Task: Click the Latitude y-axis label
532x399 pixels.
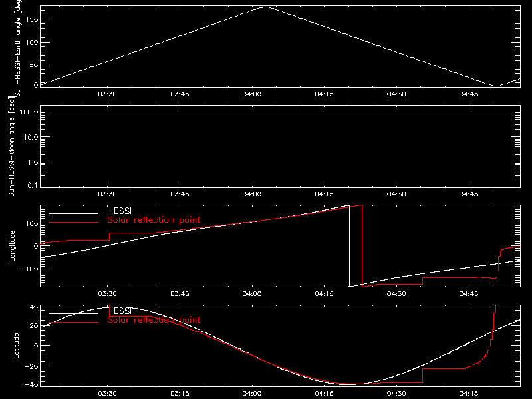Action: pyautogui.click(x=16, y=346)
